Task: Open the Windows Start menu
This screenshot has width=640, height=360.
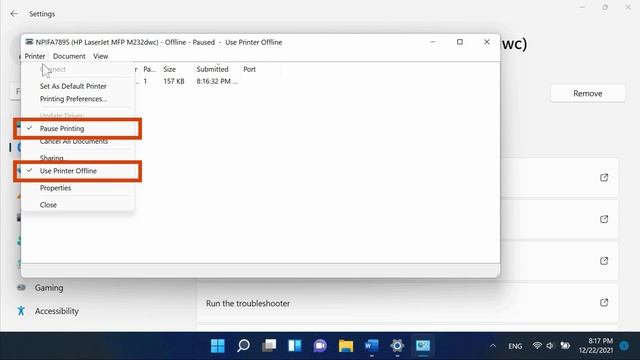Action: tap(218, 346)
